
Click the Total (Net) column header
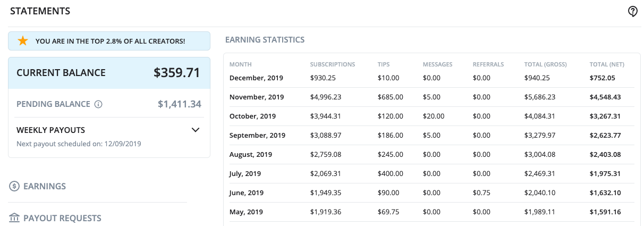(x=607, y=64)
